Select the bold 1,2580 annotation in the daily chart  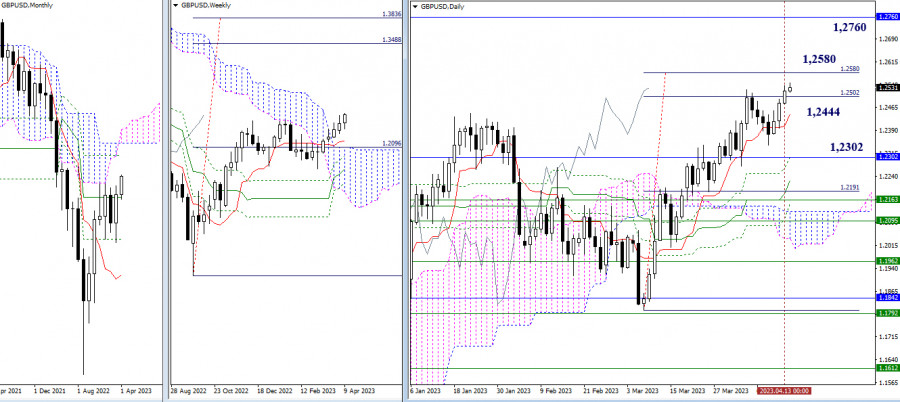[819, 59]
